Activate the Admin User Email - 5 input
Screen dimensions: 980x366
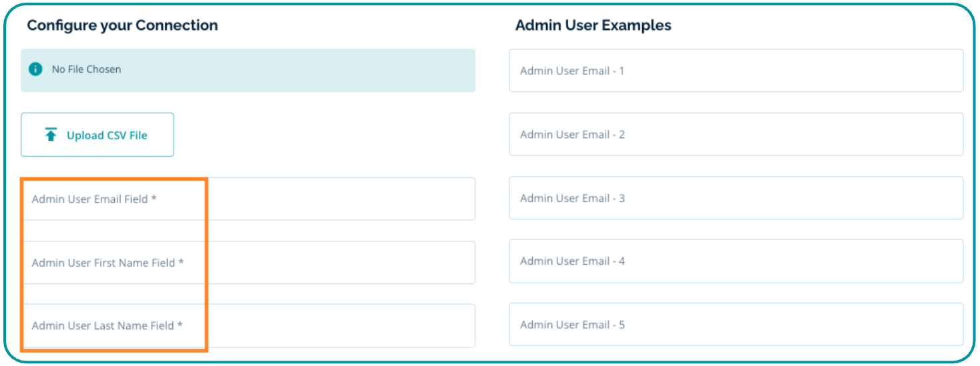point(736,325)
